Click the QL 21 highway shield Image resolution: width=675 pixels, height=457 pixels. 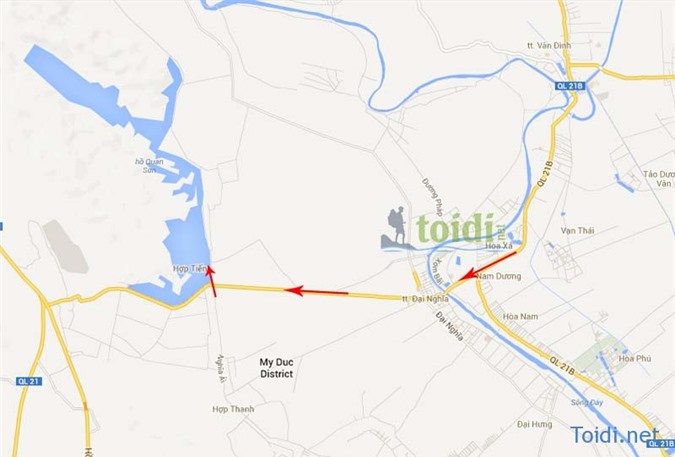pos(29,381)
